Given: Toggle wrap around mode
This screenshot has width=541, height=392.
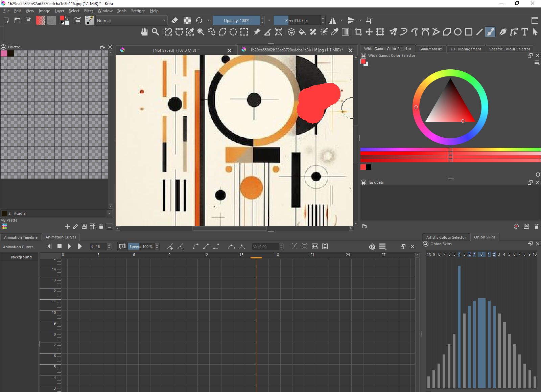Looking at the screenshot, I should click(x=369, y=20).
